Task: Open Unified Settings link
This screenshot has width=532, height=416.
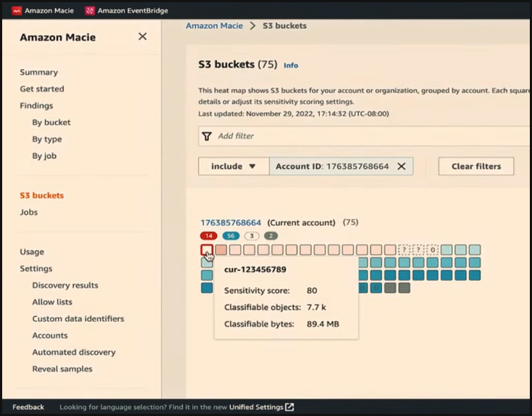Action: (x=256, y=407)
